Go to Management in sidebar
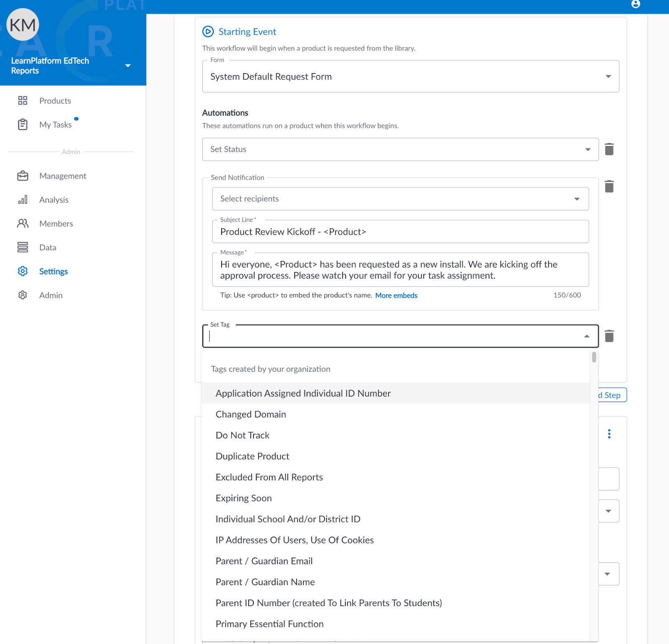This screenshot has height=644, width=669. point(63,176)
